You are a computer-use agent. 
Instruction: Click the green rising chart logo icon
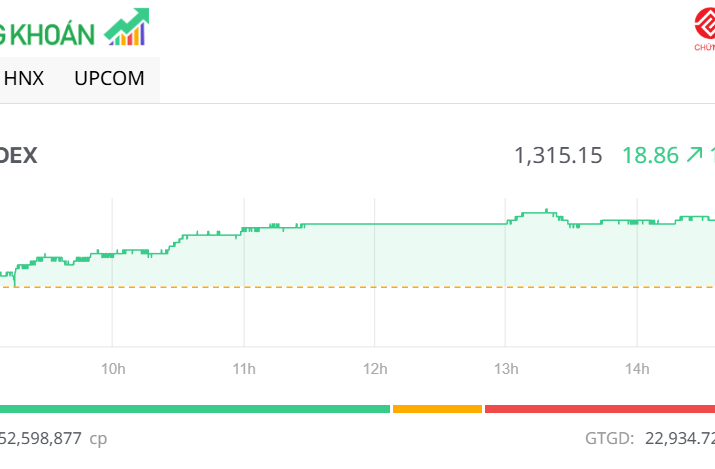[127, 26]
